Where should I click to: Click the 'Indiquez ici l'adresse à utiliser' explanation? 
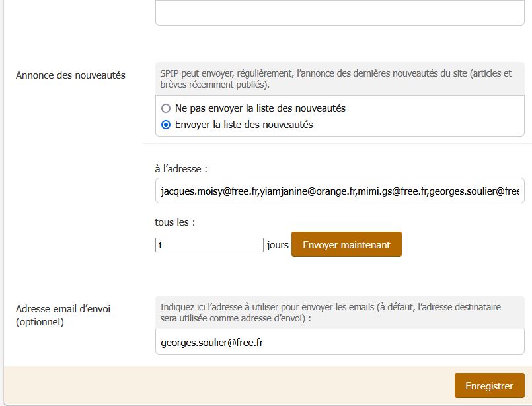(330, 312)
